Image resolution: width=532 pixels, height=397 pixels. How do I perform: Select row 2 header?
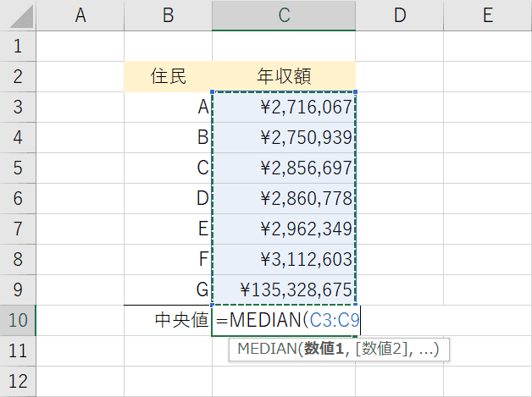point(18,77)
